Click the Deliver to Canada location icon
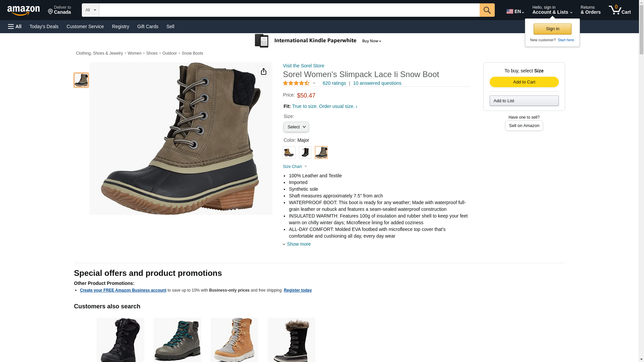Screen dimensions: 644x362 coord(51,12)
